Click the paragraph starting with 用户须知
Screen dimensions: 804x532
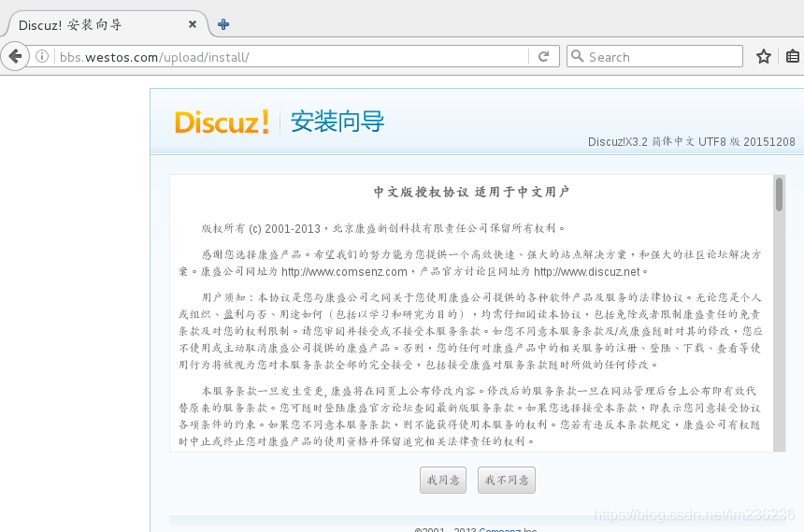(x=470, y=331)
